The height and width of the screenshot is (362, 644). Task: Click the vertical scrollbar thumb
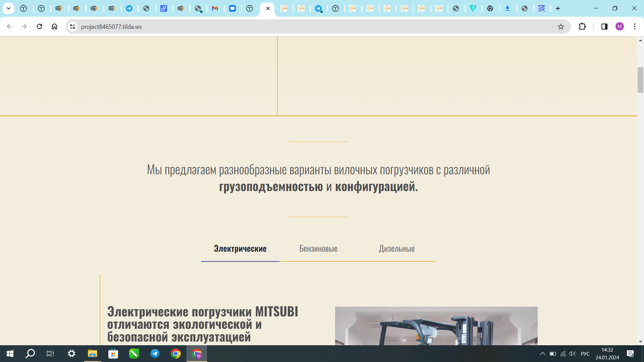(x=640, y=80)
